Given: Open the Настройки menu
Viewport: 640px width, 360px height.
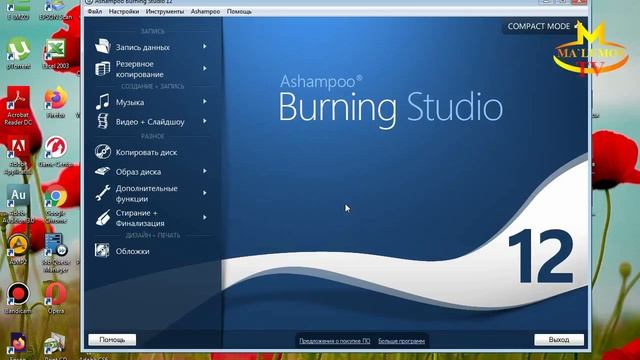Looking at the screenshot, I should [124, 11].
